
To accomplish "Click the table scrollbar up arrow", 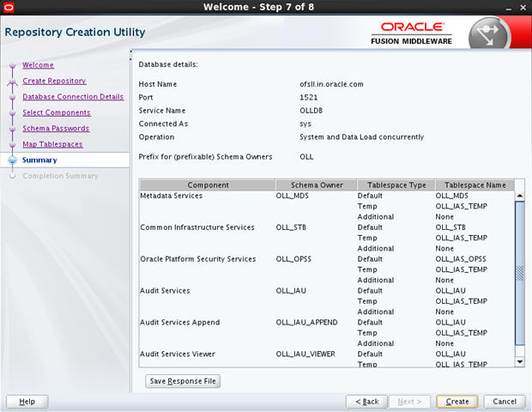I will tap(520, 196).
